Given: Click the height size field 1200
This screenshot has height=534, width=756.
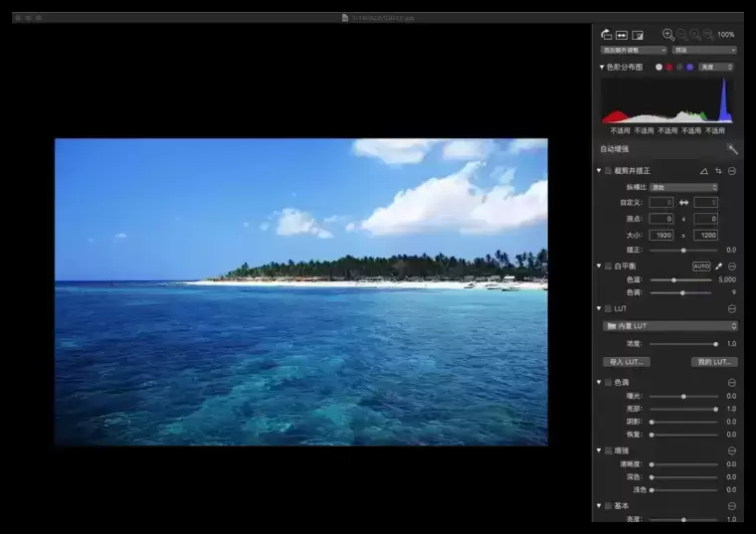Looking at the screenshot, I should pyautogui.click(x=706, y=236).
